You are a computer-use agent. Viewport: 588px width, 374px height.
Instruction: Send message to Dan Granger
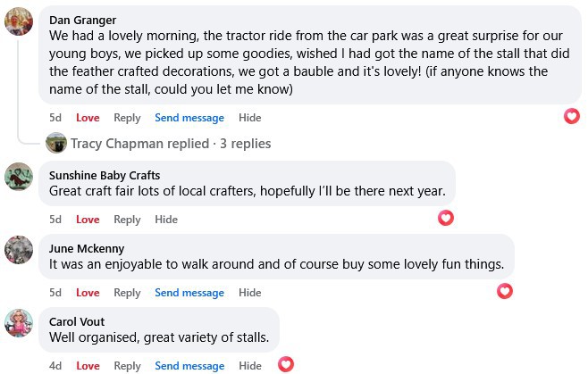pos(189,118)
